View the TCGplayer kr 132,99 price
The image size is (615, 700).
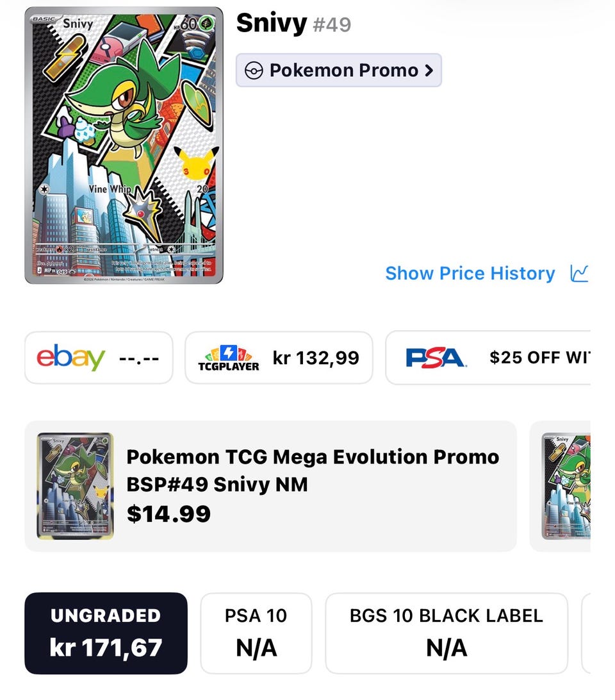pyautogui.click(x=316, y=358)
